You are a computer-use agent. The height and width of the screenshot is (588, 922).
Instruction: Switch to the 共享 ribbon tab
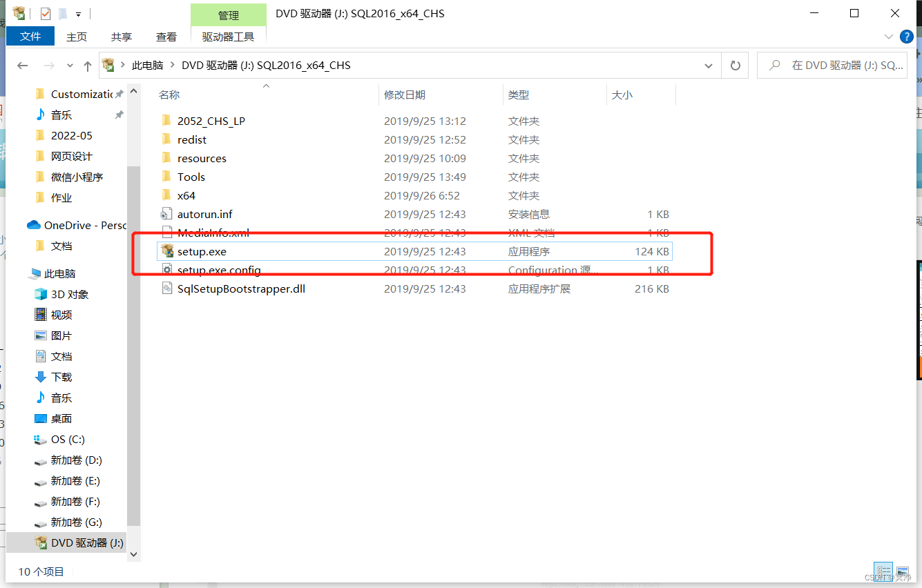[x=122, y=37]
